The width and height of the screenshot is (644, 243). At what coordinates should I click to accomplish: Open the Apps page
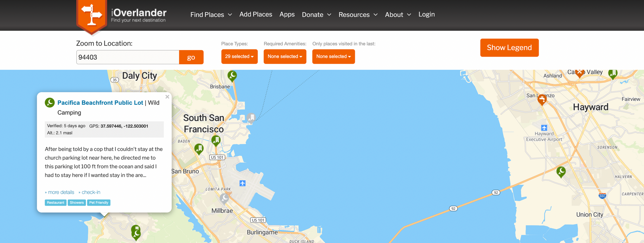(x=287, y=14)
